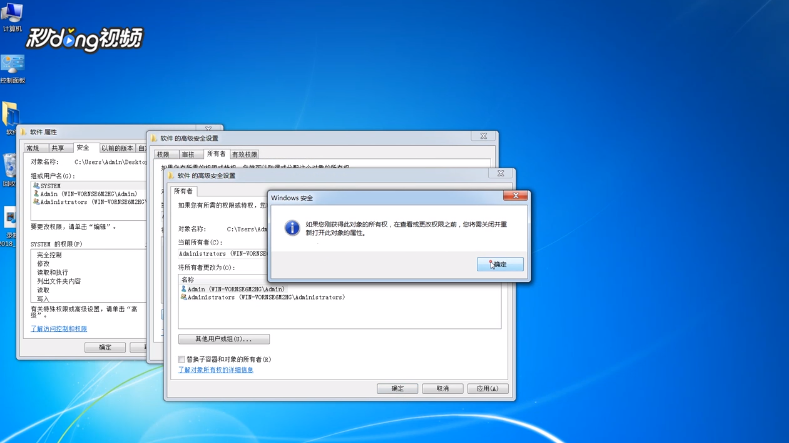The height and width of the screenshot is (443, 789).
Task: Switch to 常规 tab in 软件 属性 window
Action: click(x=33, y=148)
